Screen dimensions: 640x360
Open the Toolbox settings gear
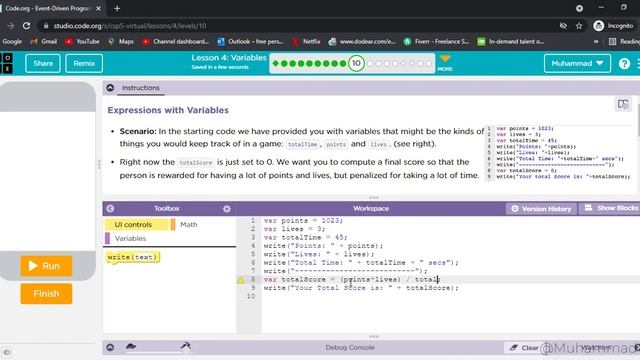tap(227, 209)
